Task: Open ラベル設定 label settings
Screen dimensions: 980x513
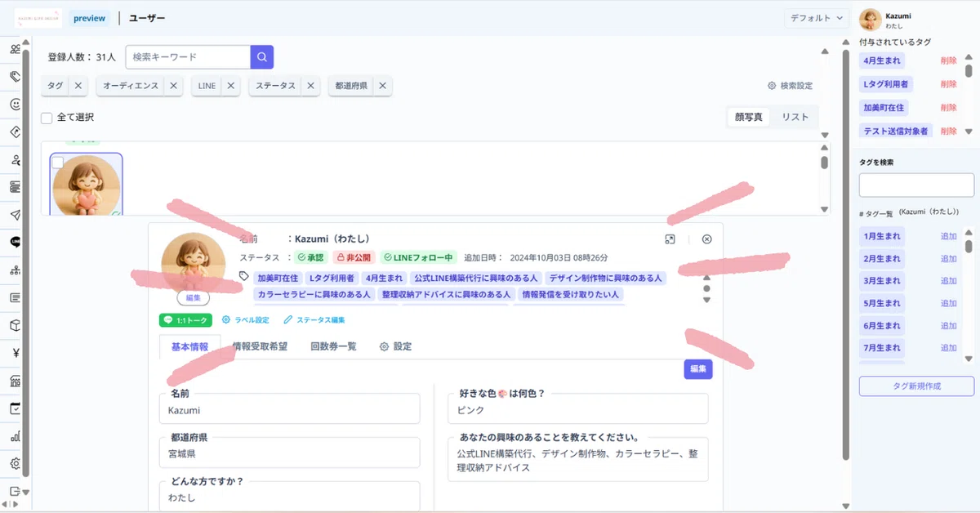Action: pos(246,320)
